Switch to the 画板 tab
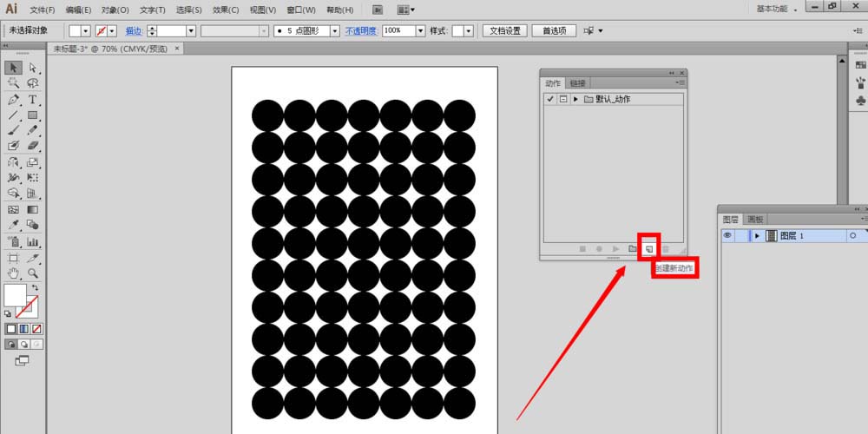This screenshot has height=434, width=868. pos(755,220)
